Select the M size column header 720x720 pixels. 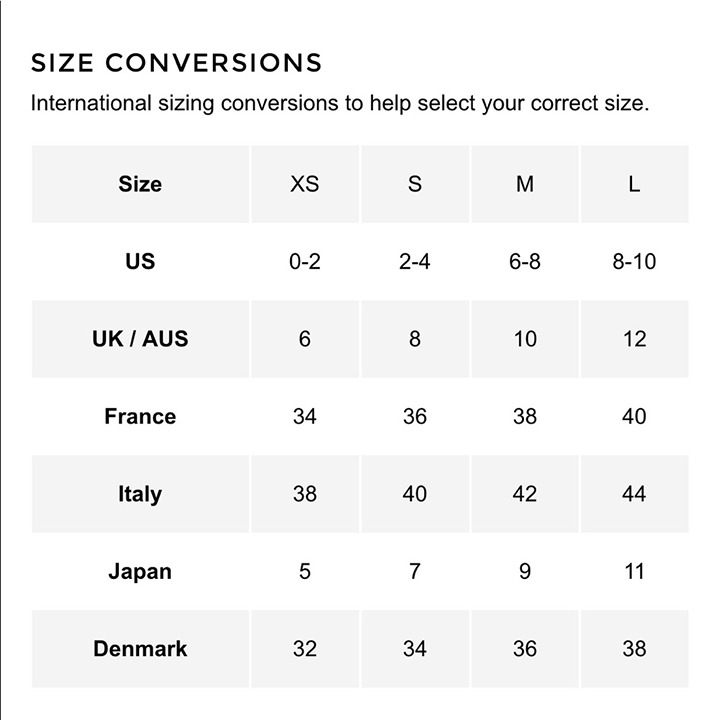click(x=524, y=184)
